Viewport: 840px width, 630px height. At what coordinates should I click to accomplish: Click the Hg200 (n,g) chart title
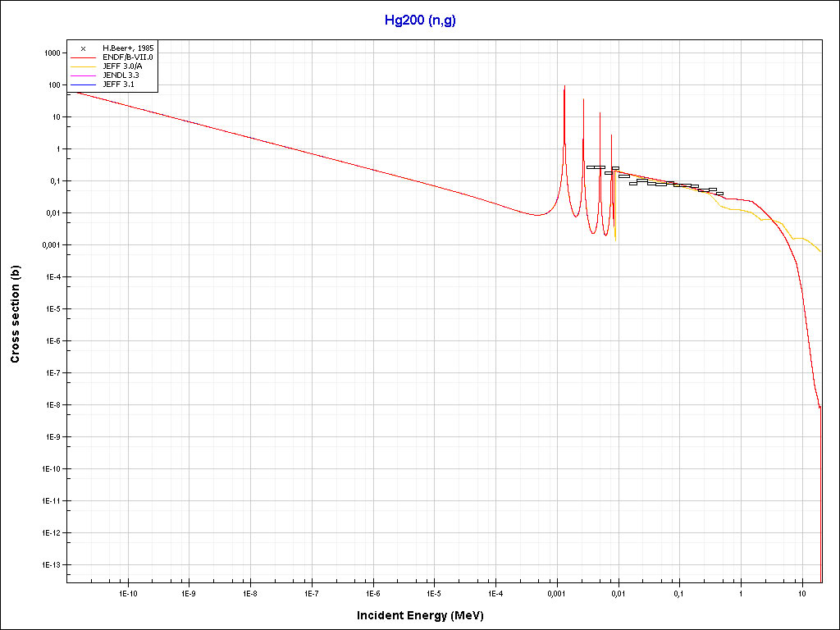pyautogui.click(x=420, y=21)
